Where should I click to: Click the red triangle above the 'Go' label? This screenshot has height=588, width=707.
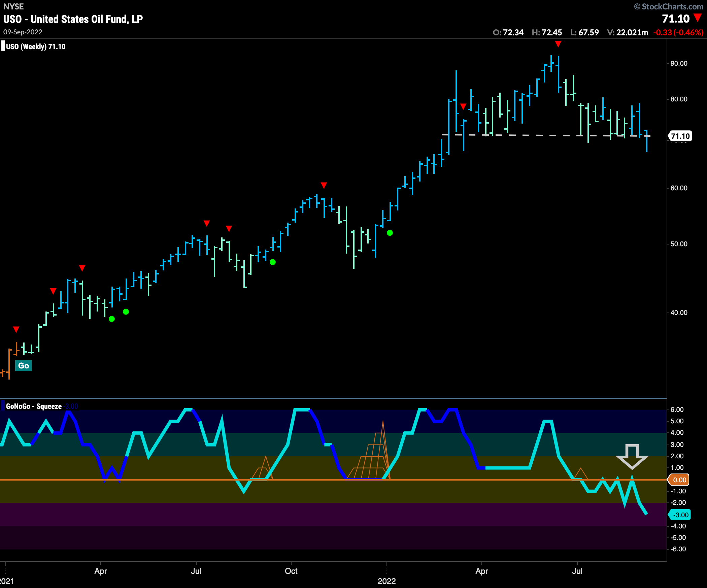point(16,329)
